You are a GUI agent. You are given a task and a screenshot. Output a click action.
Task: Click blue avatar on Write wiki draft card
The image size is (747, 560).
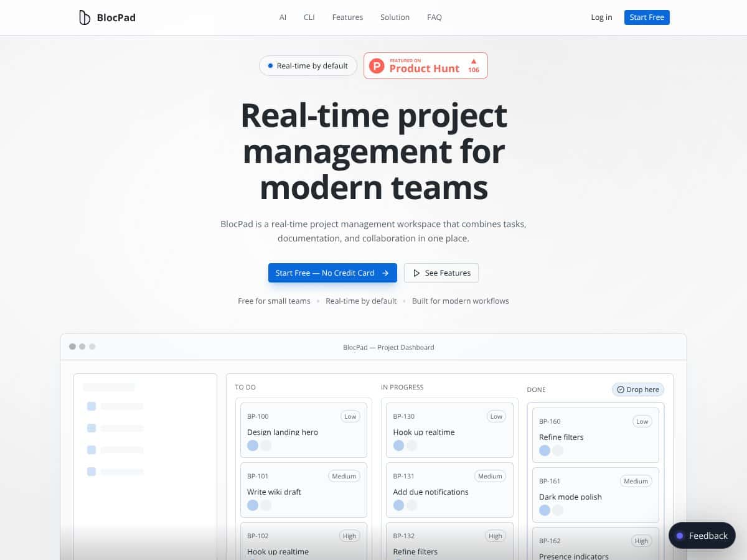click(x=253, y=505)
